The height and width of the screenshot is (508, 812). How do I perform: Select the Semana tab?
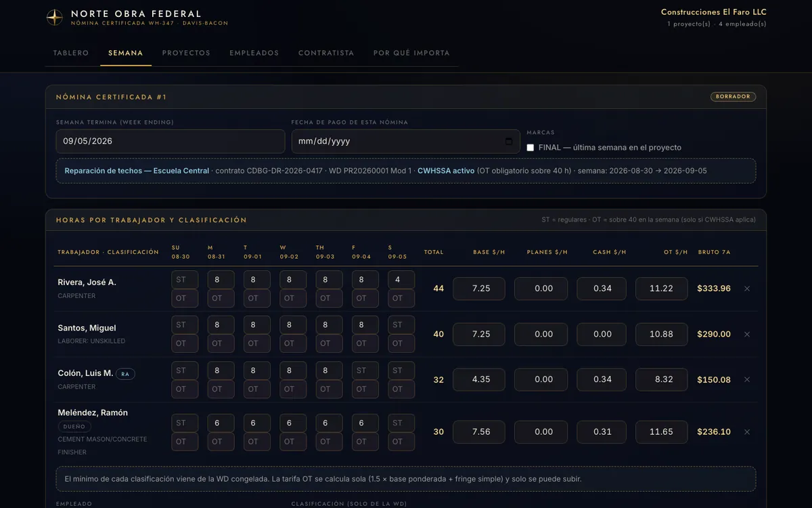click(x=126, y=53)
